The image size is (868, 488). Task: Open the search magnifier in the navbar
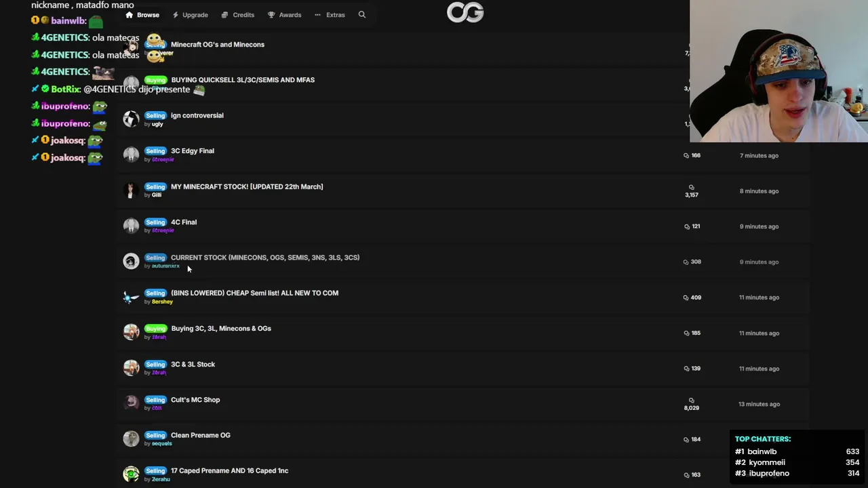pos(362,14)
